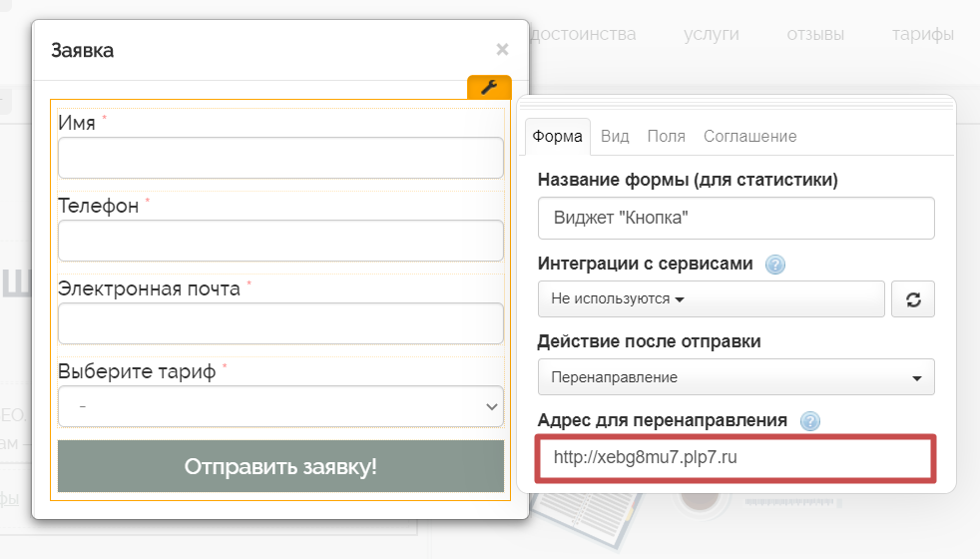Open the Соглашение tab

click(749, 137)
